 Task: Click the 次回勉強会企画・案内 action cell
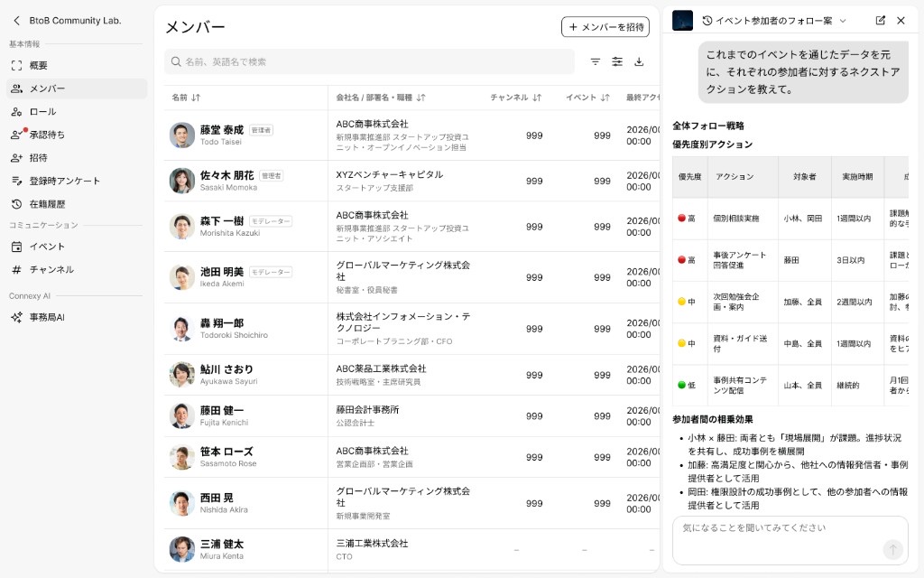click(743, 302)
